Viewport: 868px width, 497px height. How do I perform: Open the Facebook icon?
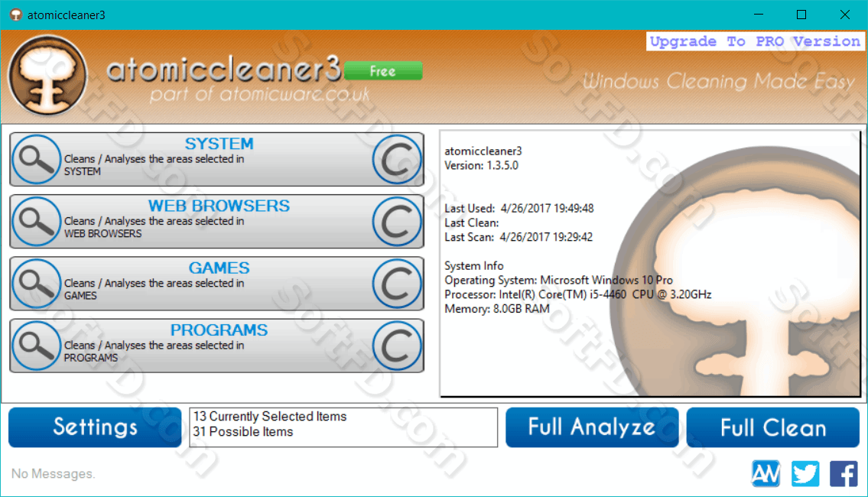(x=844, y=474)
